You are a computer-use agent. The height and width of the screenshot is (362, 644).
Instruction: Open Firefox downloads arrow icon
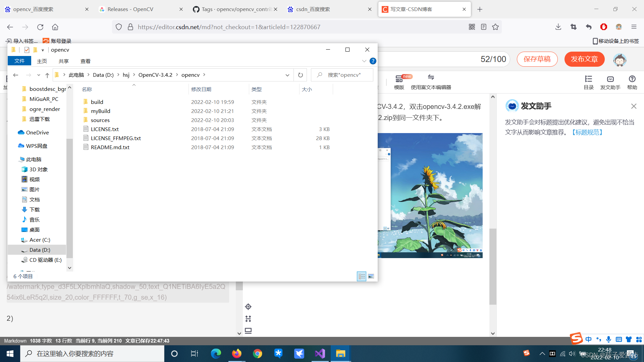tap(558, 27)
